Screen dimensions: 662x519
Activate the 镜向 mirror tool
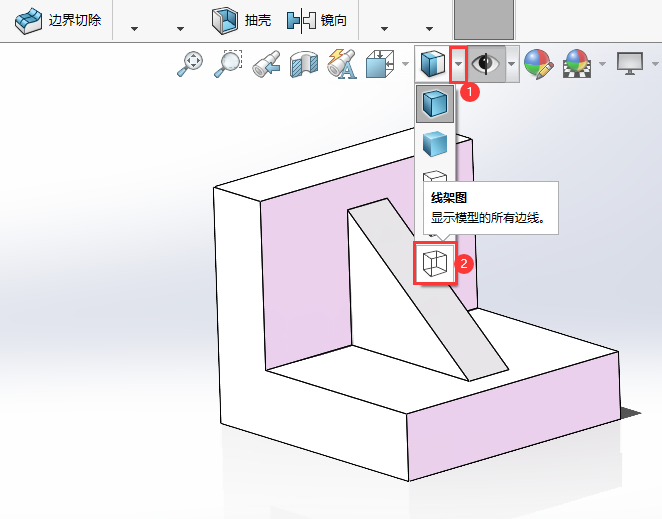click(317, 20)
